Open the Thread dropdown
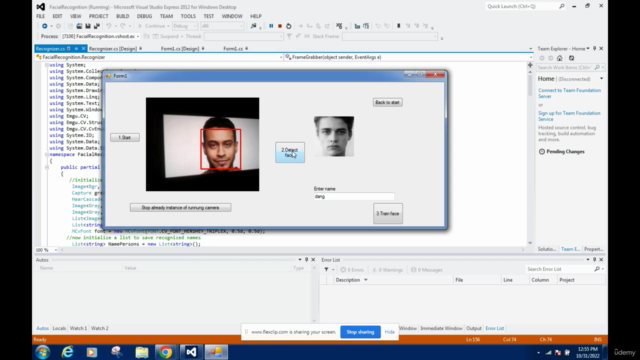 (281, 36)
